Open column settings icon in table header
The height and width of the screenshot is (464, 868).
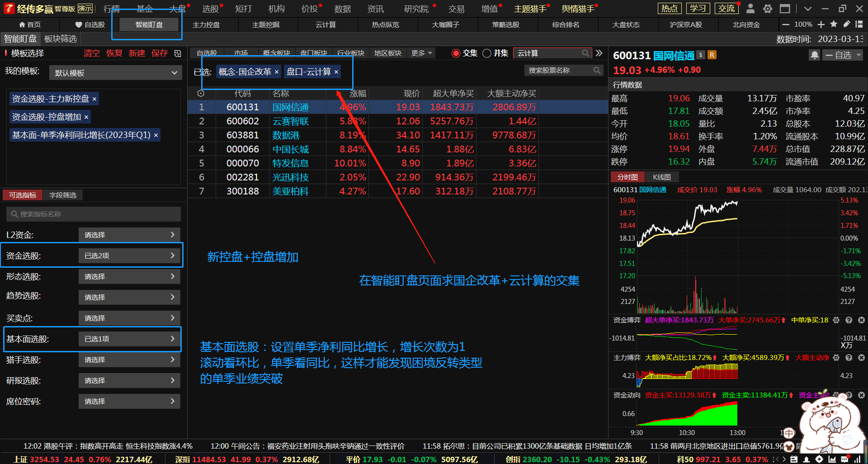click(201, 94)
